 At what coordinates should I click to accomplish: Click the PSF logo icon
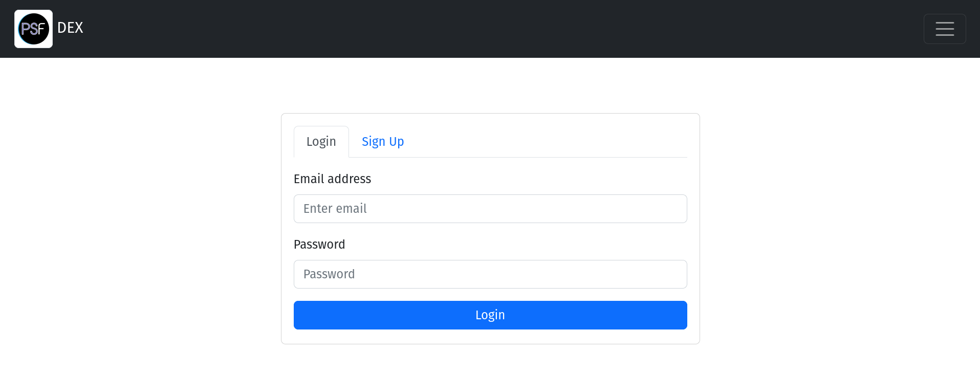pyautogui.click(x=33, y=29)
